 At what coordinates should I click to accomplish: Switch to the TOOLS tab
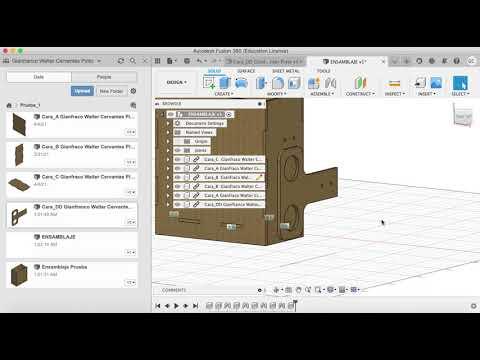[x=323, y=71]
